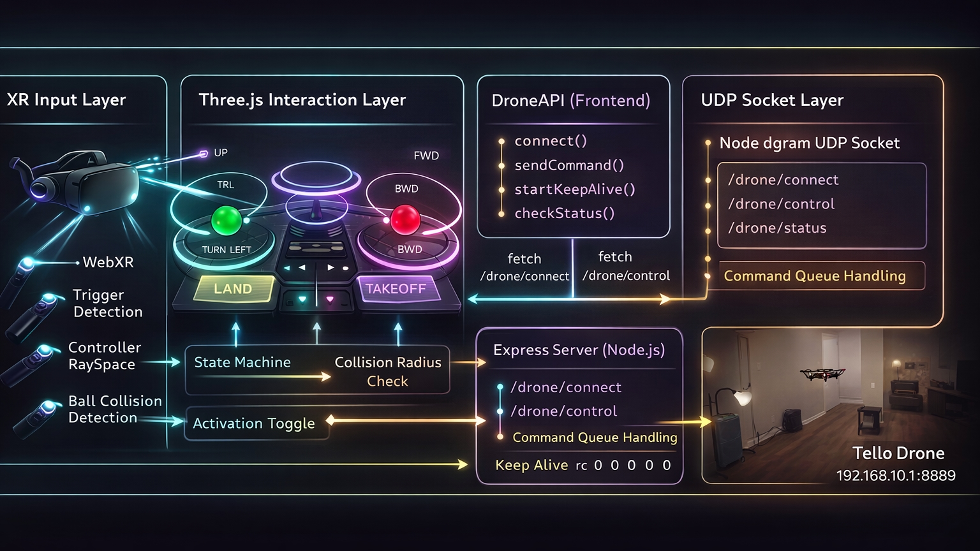Click the controller icon beside Ball Collision Detection
980x551 pixels.
(x=38, y=416)
